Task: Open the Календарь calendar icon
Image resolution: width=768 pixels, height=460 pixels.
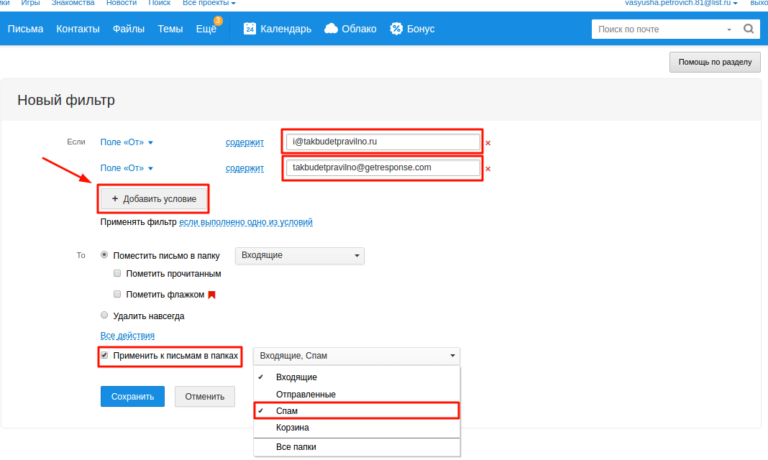Action: pyautogui.click(x=250, y=29)
